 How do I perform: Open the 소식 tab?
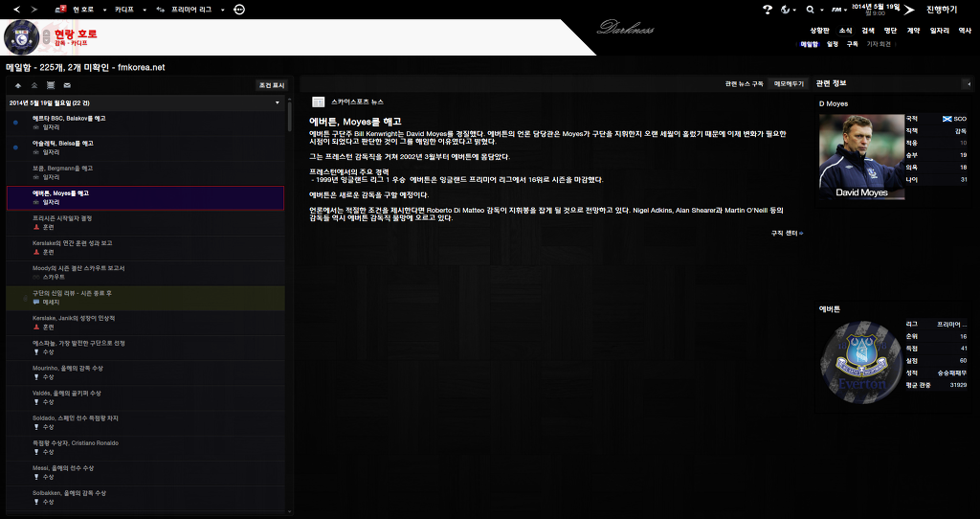[x=845, y=30]
